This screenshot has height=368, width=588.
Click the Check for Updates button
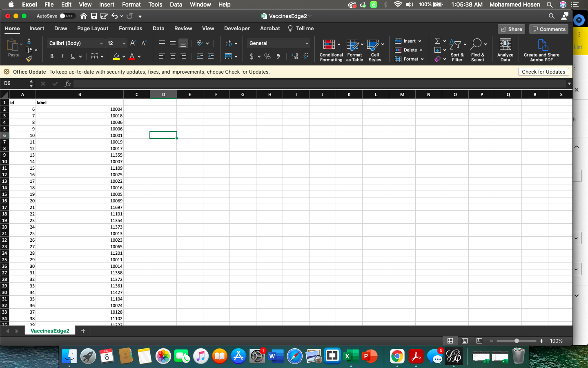coord(543,72)
